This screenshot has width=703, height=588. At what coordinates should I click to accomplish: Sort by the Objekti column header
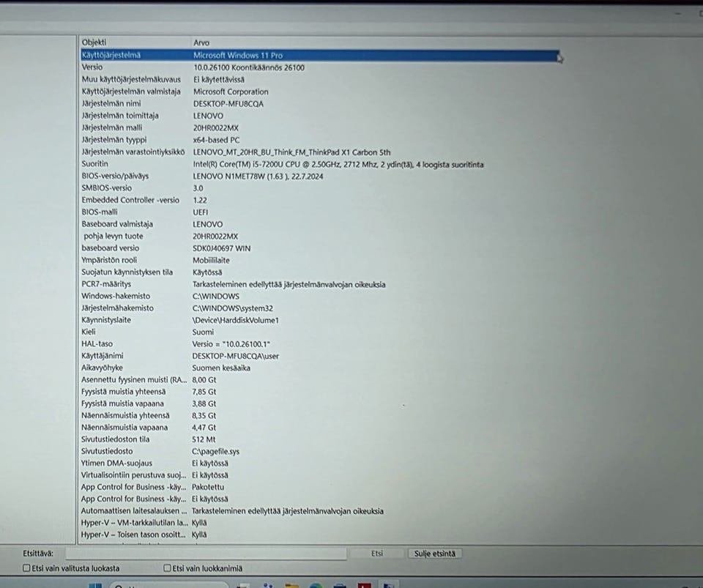[x=94, y=42]
